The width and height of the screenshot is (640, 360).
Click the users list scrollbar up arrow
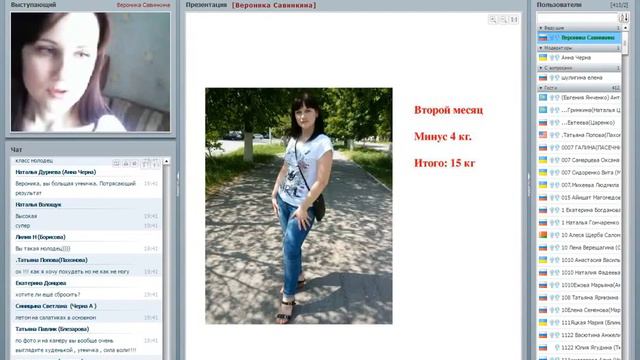coord(625,28)
